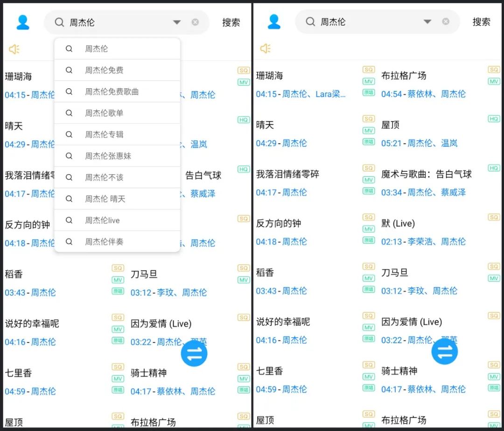The image size is (504, 431).
Task: Clear the search field in right screen
Action: 446,21
